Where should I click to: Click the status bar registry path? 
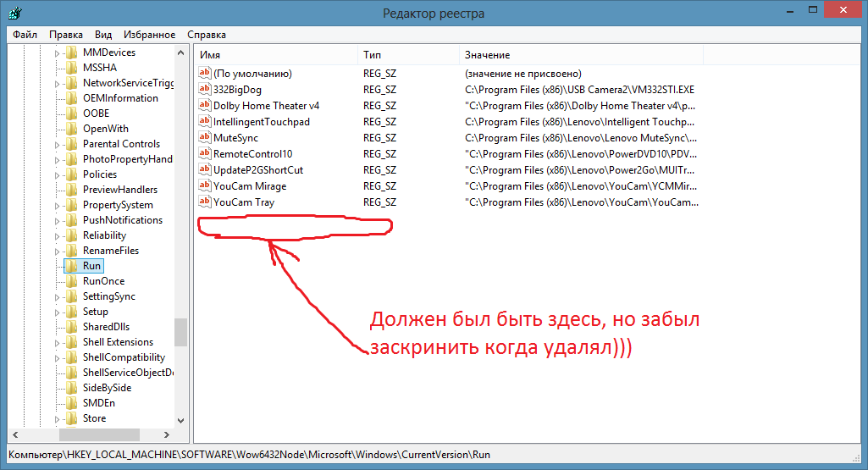(249, 455)
